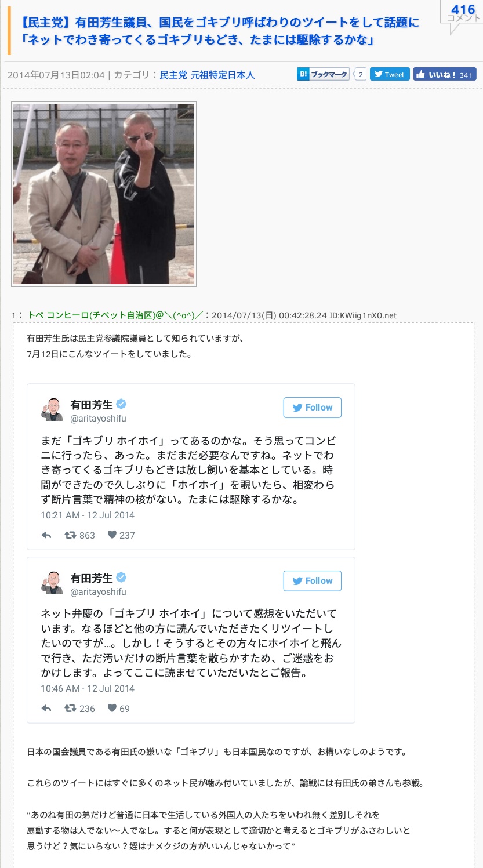This screenshot has height=868, width=483.
Task: Click avatar of first 有田芳生 tweet
Action: pyautogui.click(x=52, y=409)
